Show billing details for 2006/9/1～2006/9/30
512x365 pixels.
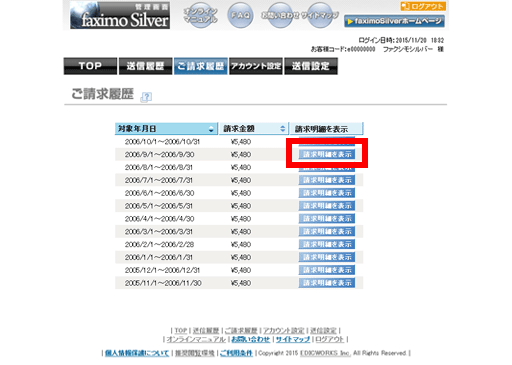point(327,154)
